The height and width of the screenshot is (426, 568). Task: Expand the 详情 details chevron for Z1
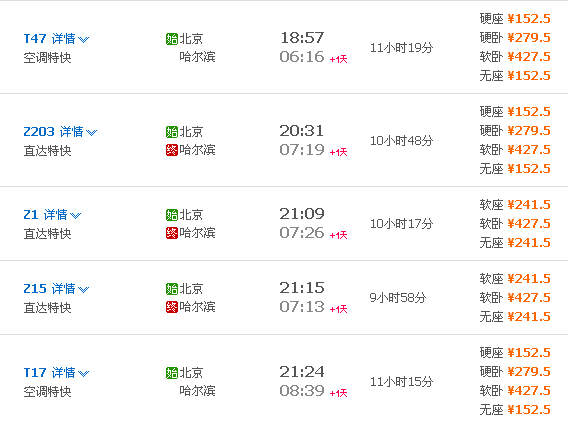click(x=76, y=216)
